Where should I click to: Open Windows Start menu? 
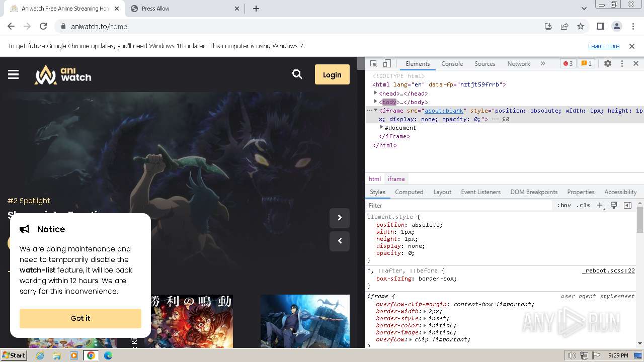coord(14,355)
